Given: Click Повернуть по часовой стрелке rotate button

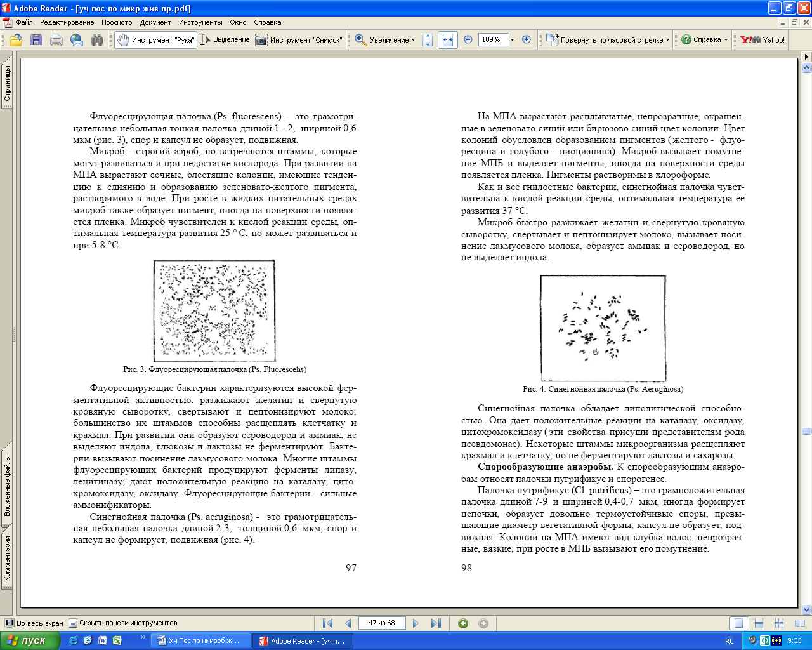Looking at the screenshot, I should pos(604,39).
